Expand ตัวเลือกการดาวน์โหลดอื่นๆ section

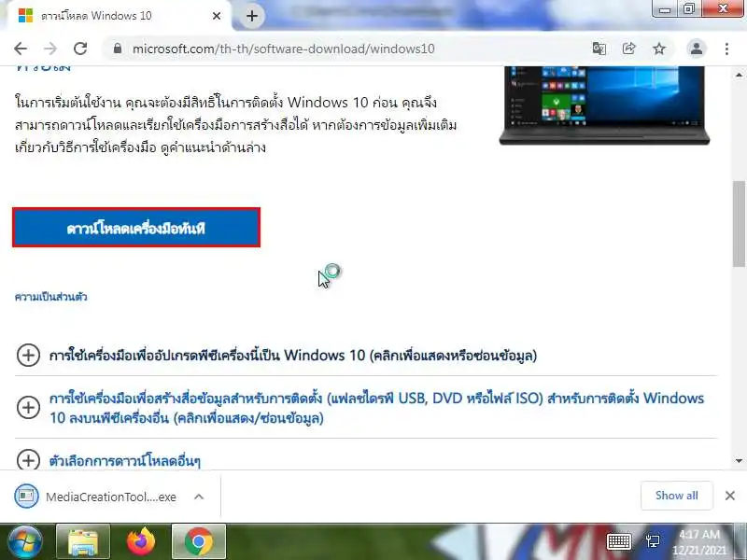[28, 460]
